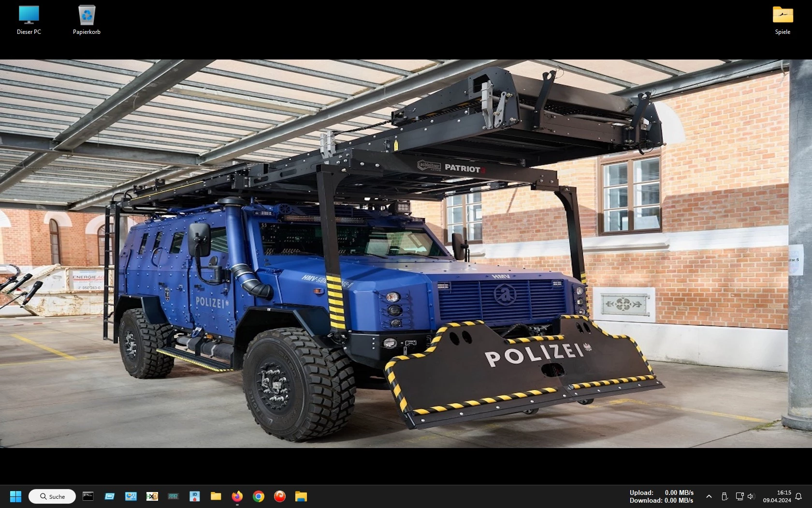Open the yellow folder icon in taskbar
The width and height of the screenshot is (812, 508).
click(x=216, y=496)
